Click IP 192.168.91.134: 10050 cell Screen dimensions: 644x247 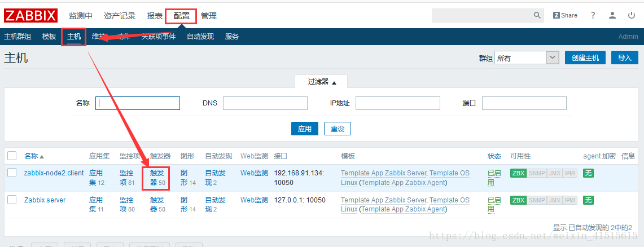coord(299,177)
